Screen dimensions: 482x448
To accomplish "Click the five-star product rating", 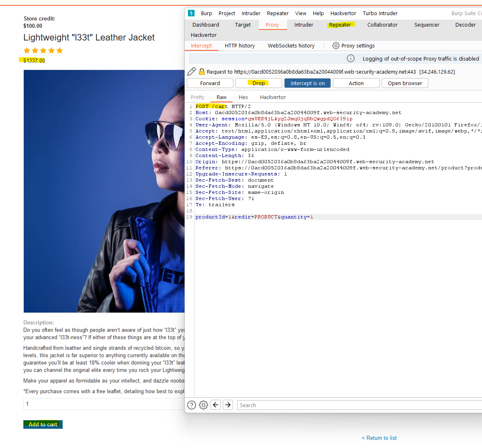I will [x=43, y=50].
